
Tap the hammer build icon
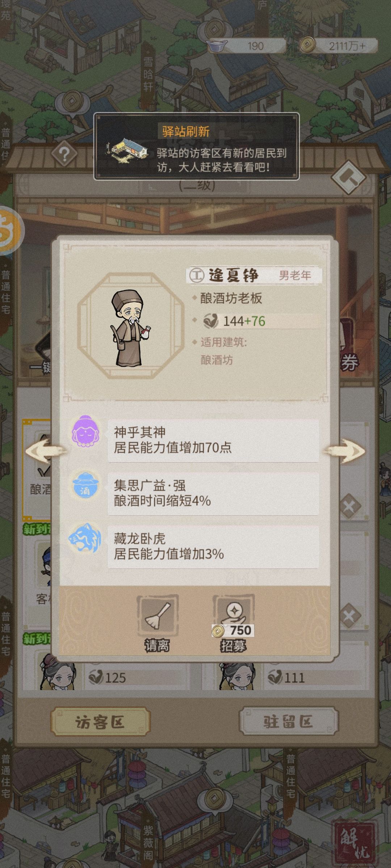(x=349, y=176)
